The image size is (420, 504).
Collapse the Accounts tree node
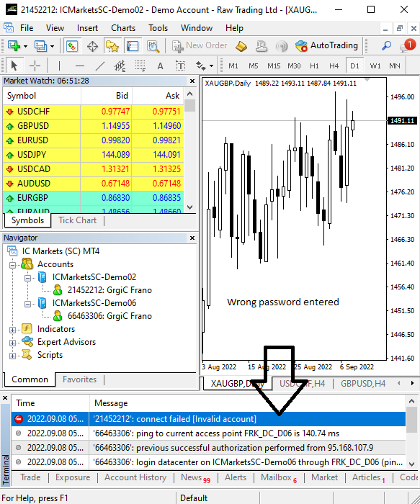point(12,265)
